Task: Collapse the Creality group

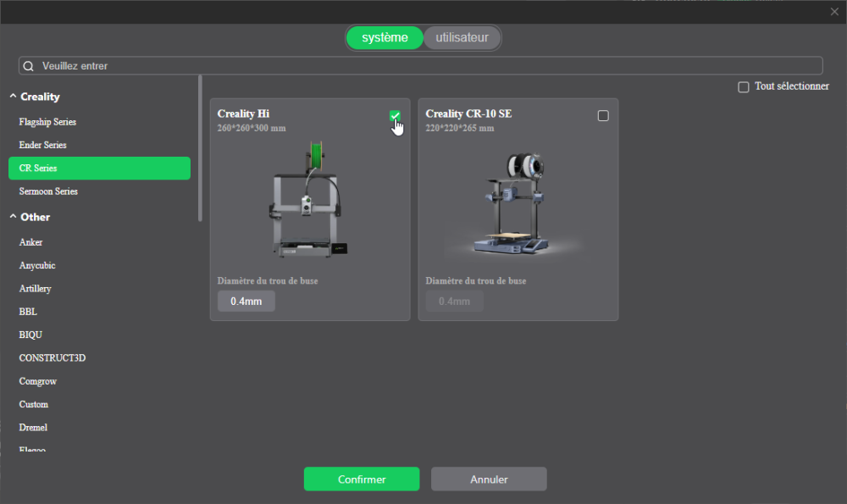Action: click(x=13, y=97)
